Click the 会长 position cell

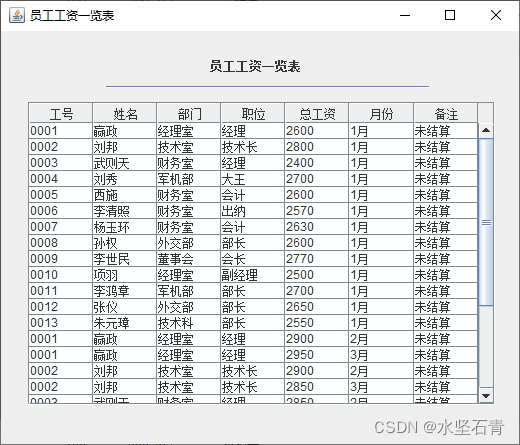253,259
